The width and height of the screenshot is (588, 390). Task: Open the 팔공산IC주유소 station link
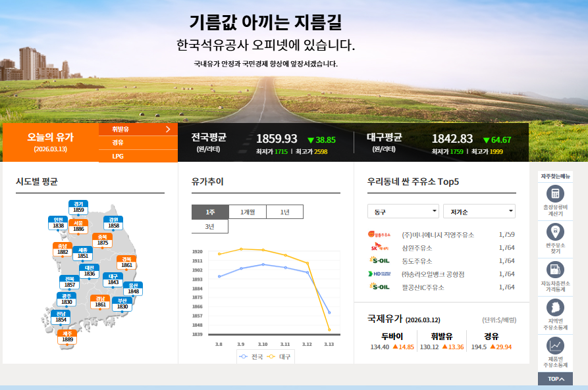423,287
